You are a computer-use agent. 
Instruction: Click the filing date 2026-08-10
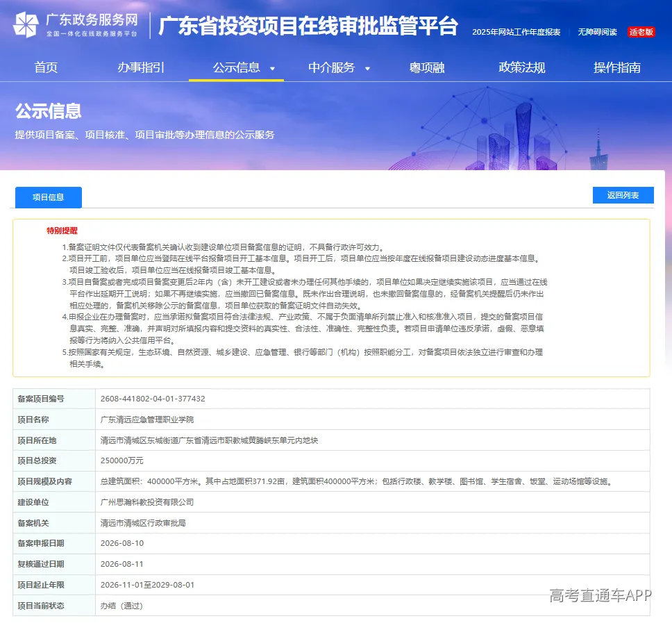click(122, 543)
